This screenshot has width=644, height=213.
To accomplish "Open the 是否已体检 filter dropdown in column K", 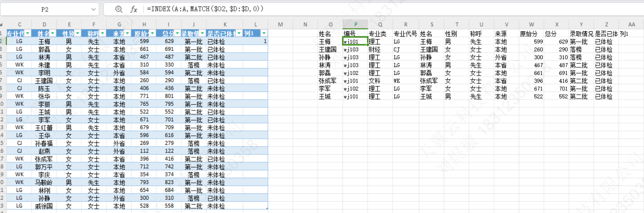I will pos(239,33).
